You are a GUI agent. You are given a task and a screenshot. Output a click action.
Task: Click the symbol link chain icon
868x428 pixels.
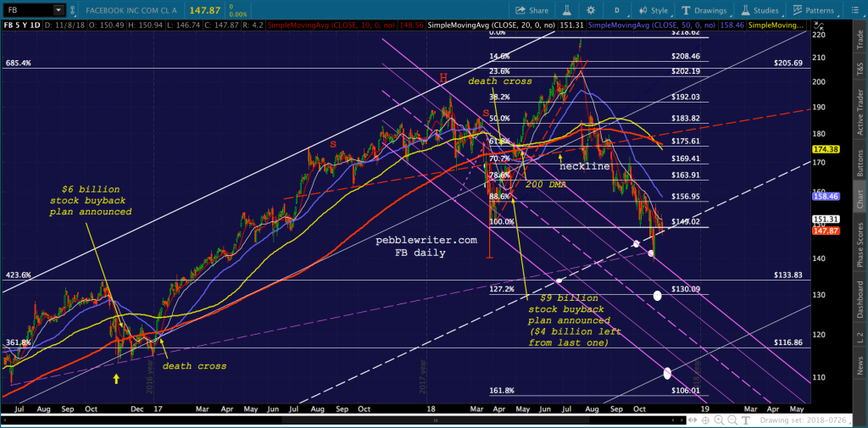(75, 10)
